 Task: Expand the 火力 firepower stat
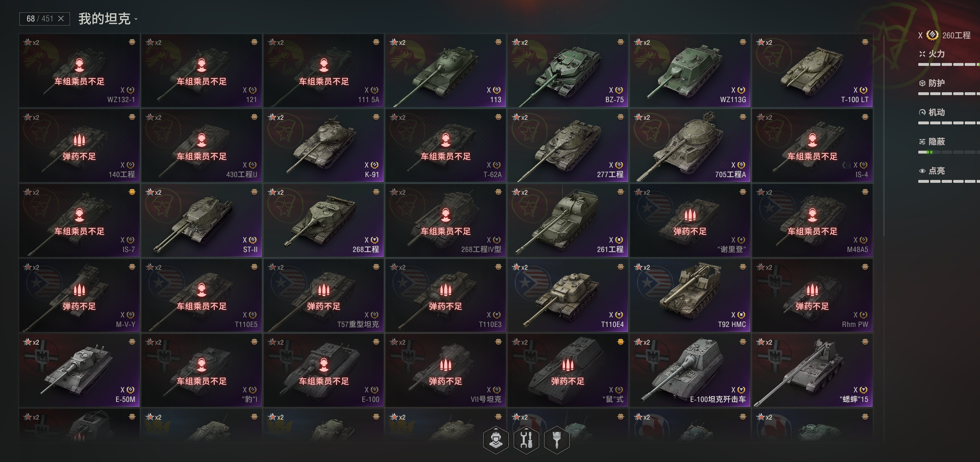pyautogui.click(x=949, y=58)
